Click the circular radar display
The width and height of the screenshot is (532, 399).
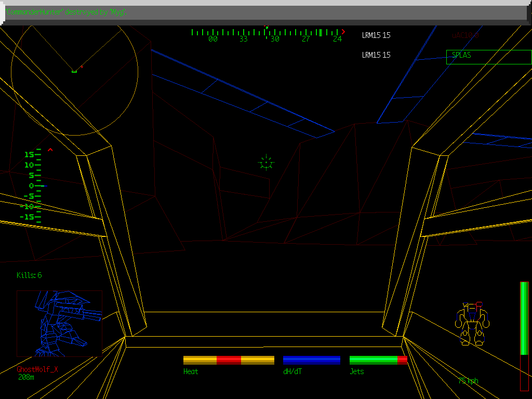coord(74,74)
